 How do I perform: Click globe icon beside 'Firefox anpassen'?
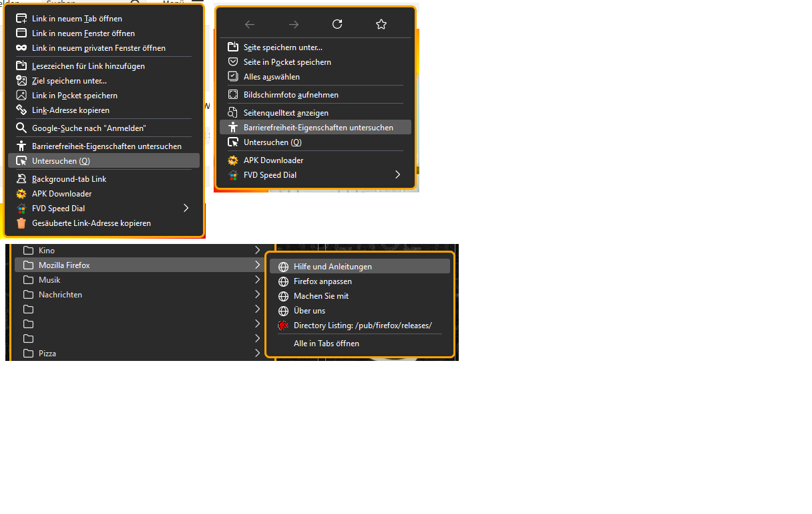[283, 281]
